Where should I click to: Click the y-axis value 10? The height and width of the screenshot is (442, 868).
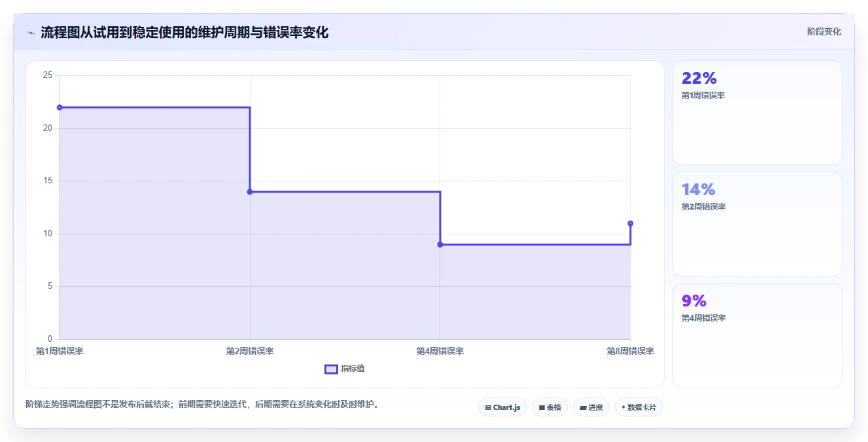click(x=48, y=234)
